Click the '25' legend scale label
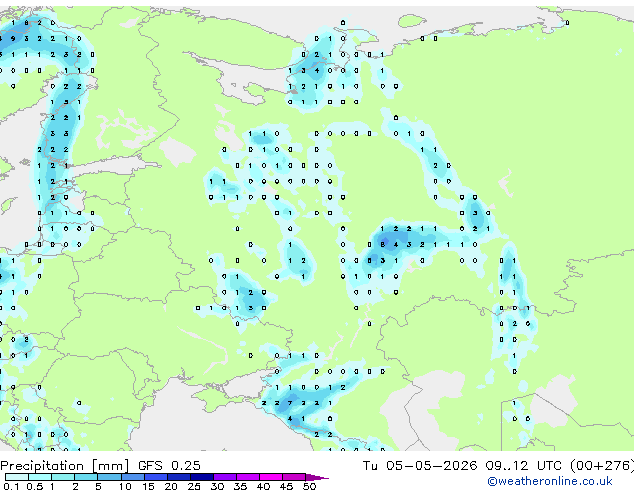Image resolution: width=634 pixels, height=490 pixels. (x=194, y=486)
